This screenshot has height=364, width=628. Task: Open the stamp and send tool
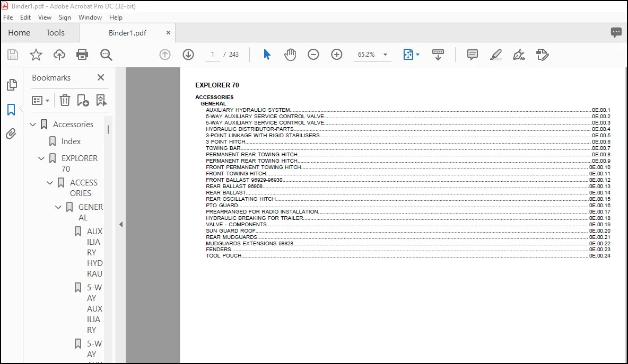(542, 55)
